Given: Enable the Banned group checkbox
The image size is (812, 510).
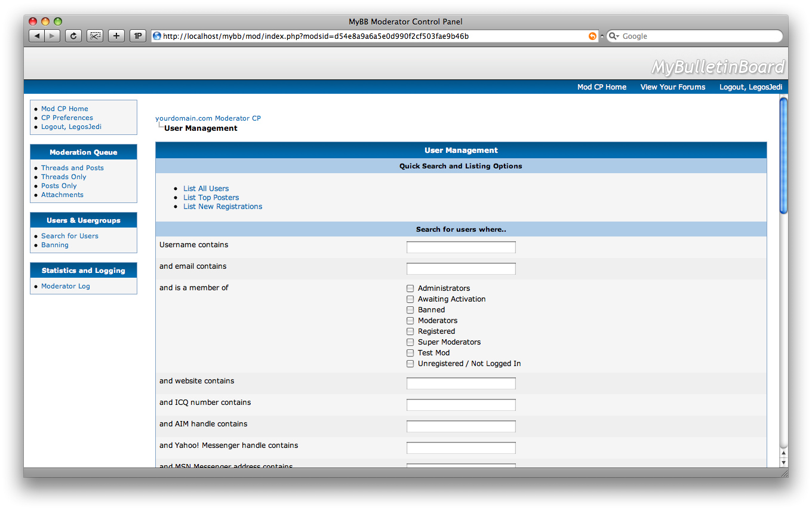Looking at the screenshot, I should coord(410,310).
